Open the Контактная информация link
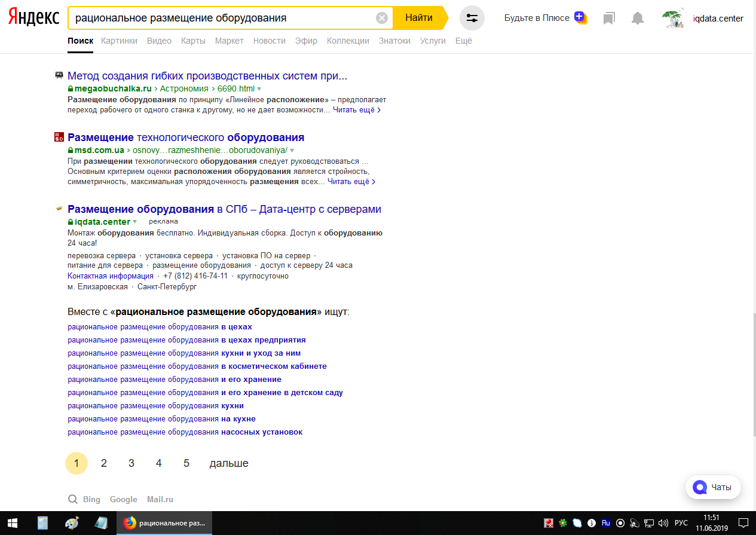Image resolution: width=756 pixels, height=535 pixels. click(111, 276)
